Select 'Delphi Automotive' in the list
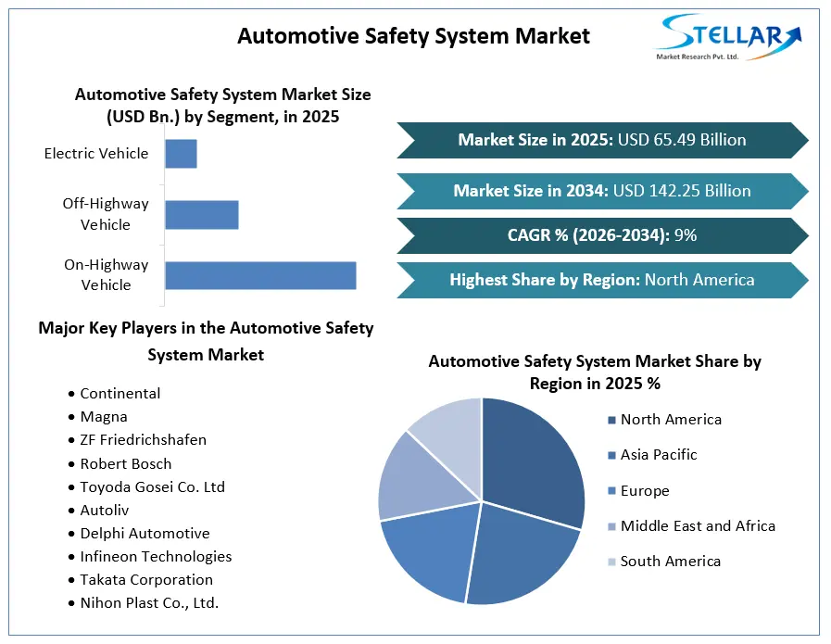 click(x=145, y=534)
